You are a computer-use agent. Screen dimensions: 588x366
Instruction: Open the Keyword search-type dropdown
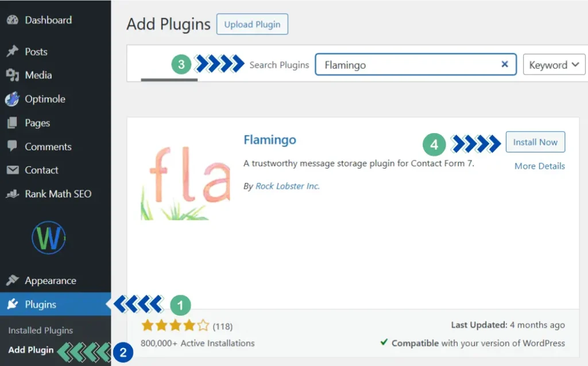(x=554, y=65)
